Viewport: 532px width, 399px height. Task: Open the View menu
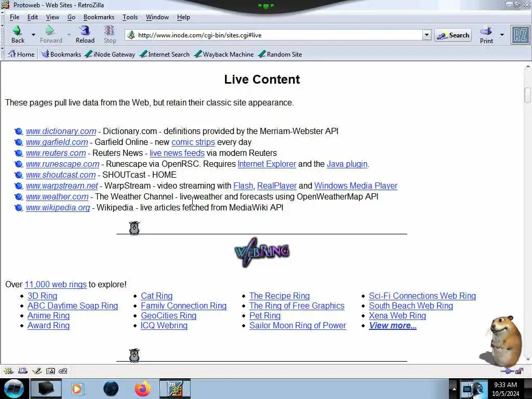pos(52,17)
